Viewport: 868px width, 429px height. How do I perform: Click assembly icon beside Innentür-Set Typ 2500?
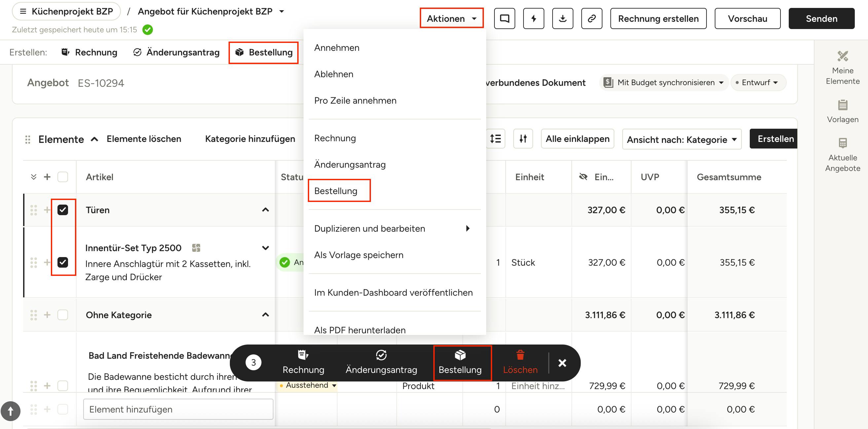coord(196,248)
